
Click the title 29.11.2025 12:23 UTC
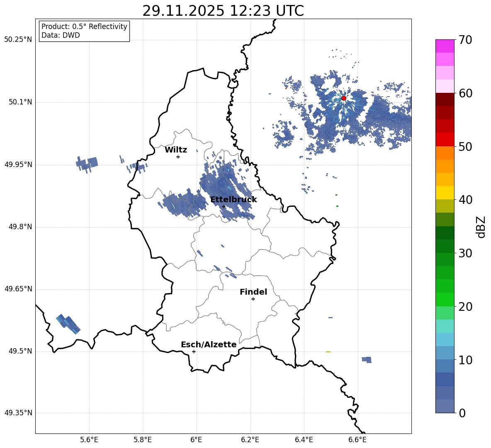pyautogui.click(x=223, y=11)
